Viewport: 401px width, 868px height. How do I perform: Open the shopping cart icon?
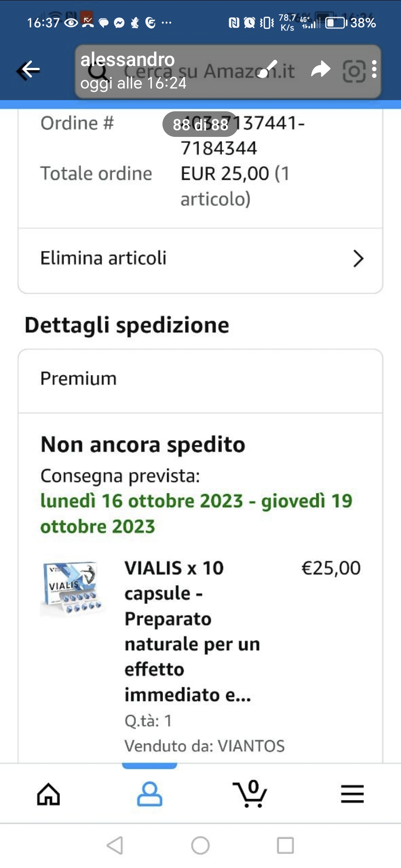click(250, 794)
